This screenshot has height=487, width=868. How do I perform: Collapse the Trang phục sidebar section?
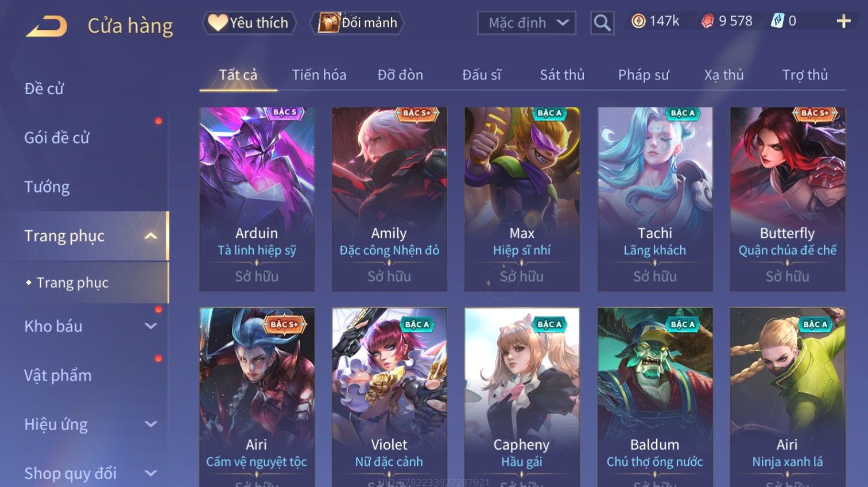pos(151,236)
